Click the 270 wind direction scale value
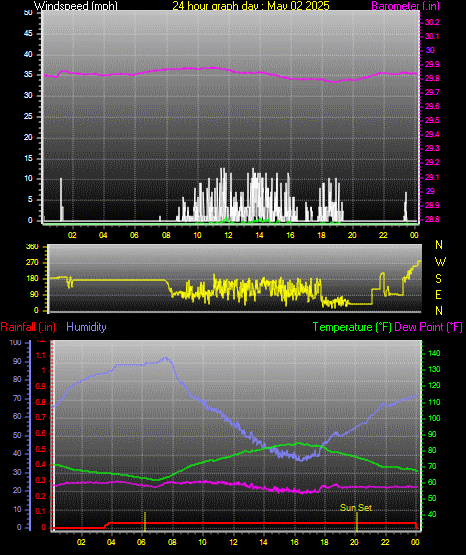 tap(32, 263)
